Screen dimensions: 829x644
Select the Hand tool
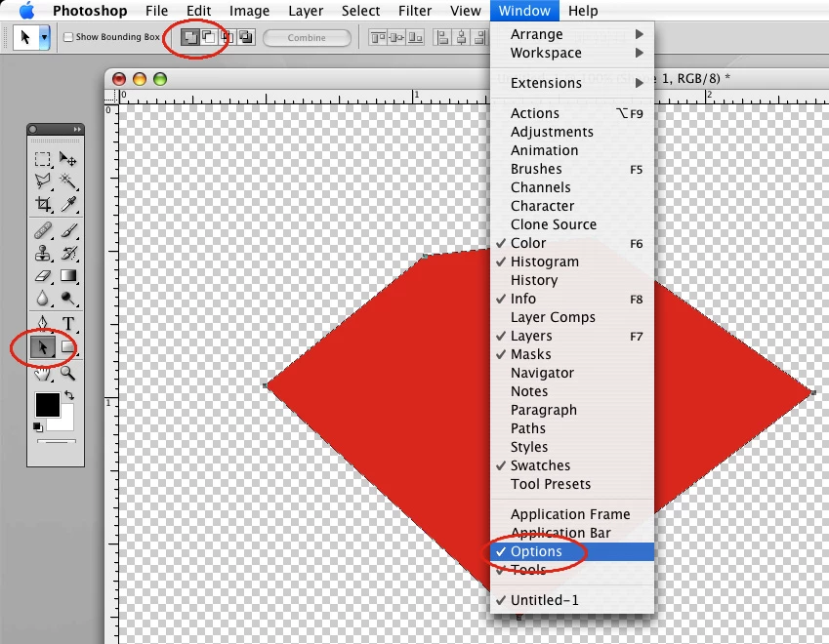pos(42,374)
